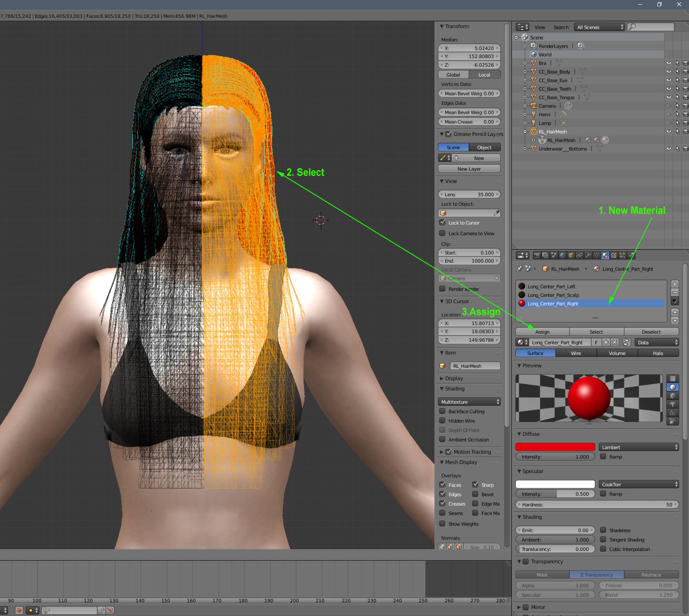Image resolution: width=689 pixels, height=616 pixels.
Task: Move the material slot down
Action: tap(675, 321)
